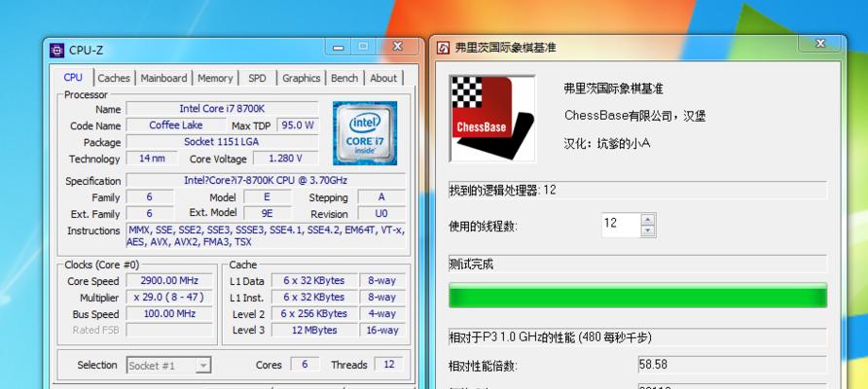Viewport: 868px width, 389px height.
Task: Click the Level 3 12 MBytes value
Action: 314,331
